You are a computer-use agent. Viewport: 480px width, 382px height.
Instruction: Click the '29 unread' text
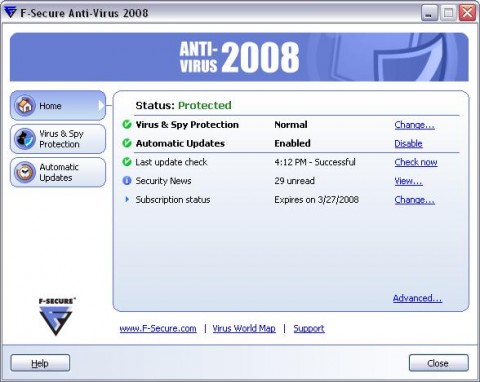(294, 181)
